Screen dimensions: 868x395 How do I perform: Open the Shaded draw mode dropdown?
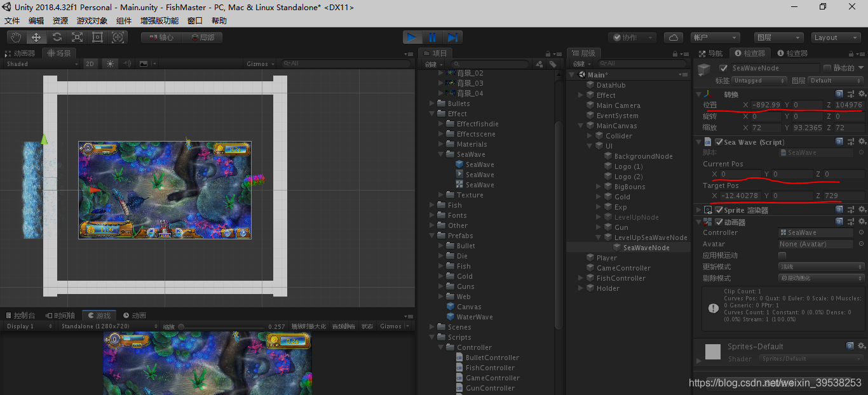point(42,64)
